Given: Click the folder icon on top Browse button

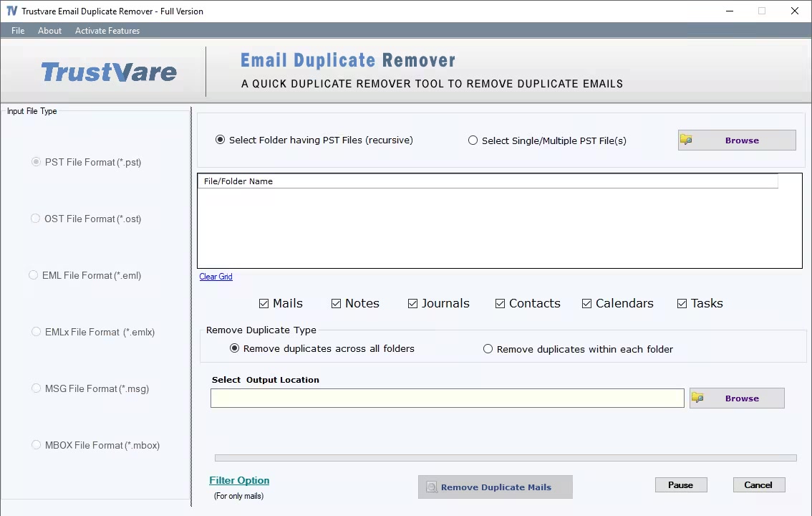Looking at the screenshot, I should 686,139.
